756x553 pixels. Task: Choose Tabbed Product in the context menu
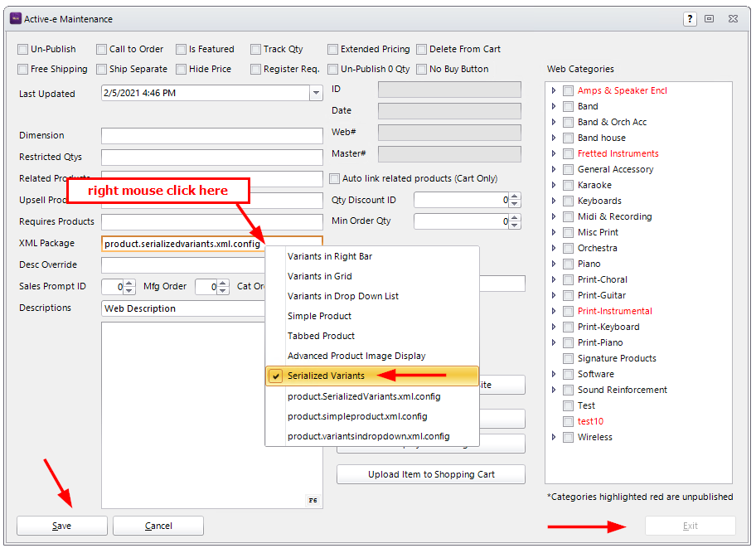click(x=372, y=336)
